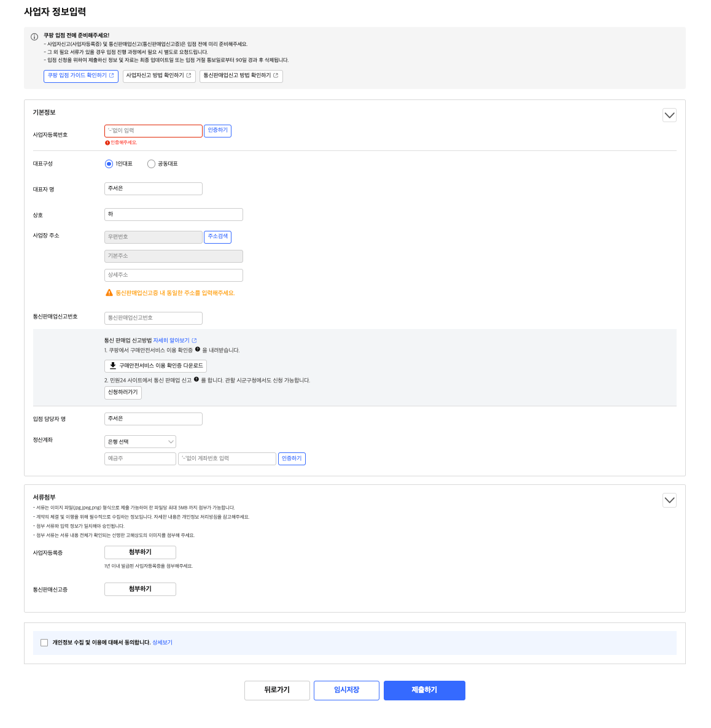
Task: Select the 1인대표 radio button
Action: (x=109, y=164)
